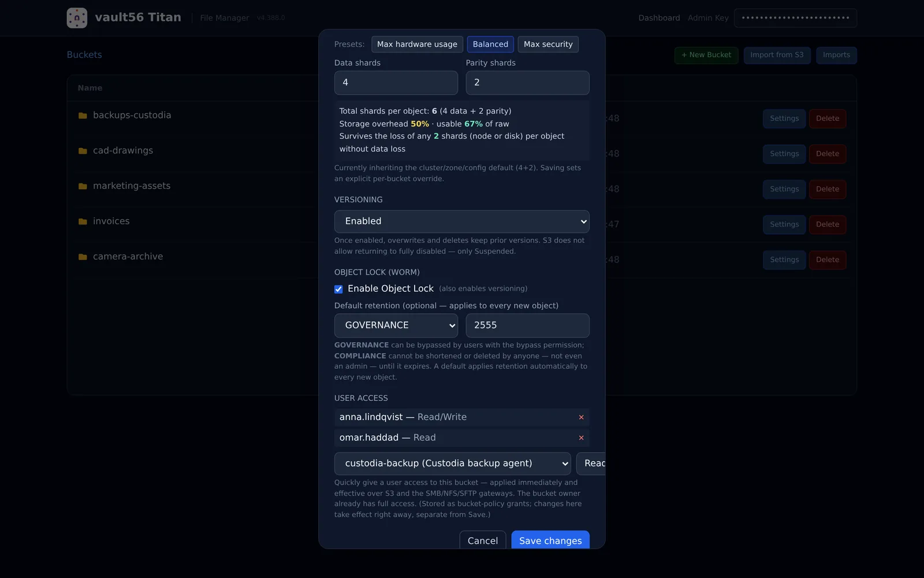Click the marketing-assets folder icon

(x=83, y=186)
